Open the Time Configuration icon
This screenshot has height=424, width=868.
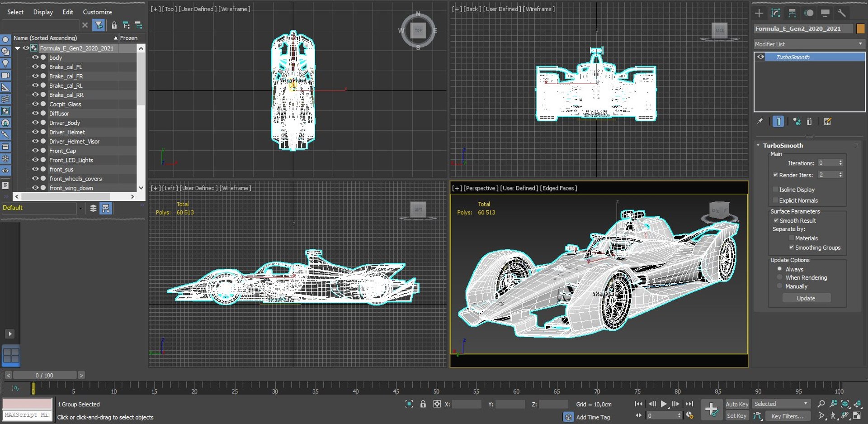689,415
